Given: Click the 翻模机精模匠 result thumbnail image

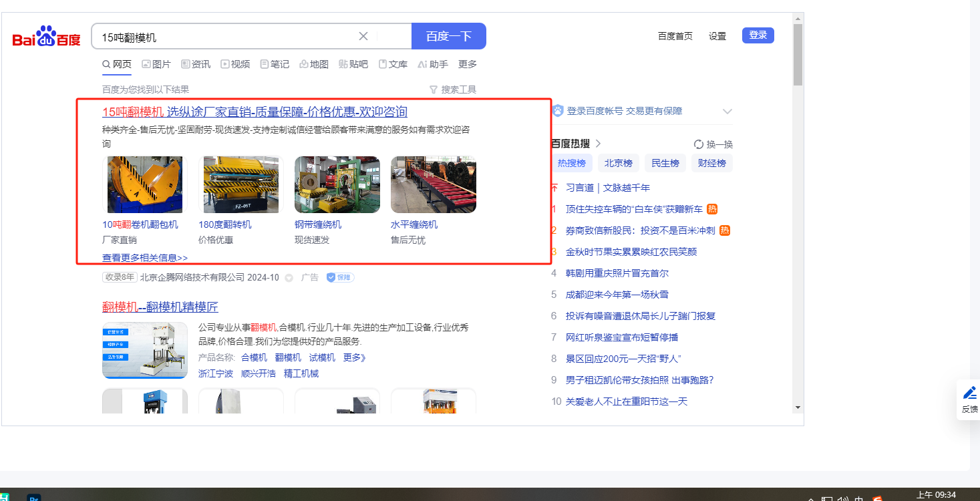Looking at the screenshot, I should pos(145,350).
